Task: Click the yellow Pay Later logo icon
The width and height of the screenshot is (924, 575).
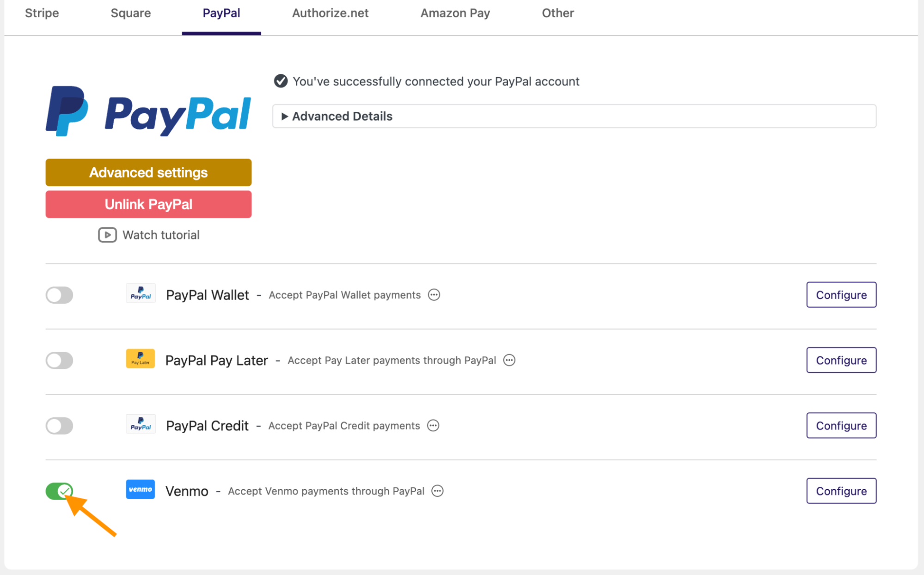Action: point(141,359)
